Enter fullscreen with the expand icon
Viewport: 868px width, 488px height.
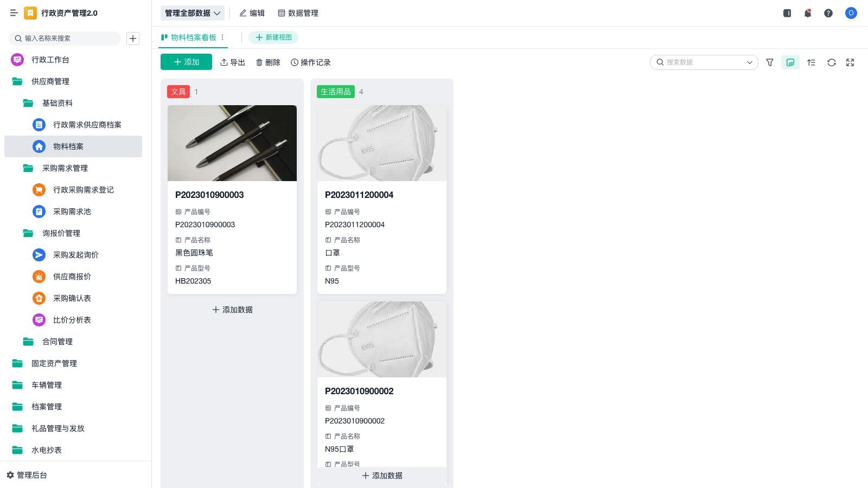850,62
